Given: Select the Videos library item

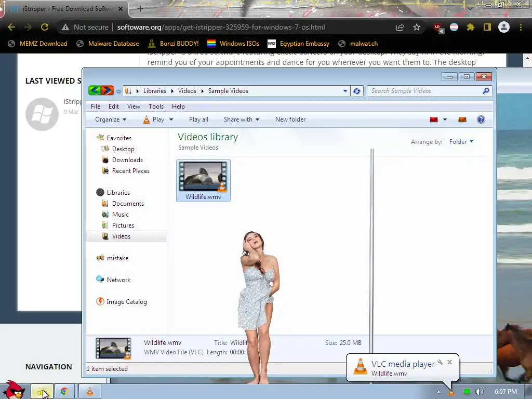Looking at the screenshot, I should point(127,236).
